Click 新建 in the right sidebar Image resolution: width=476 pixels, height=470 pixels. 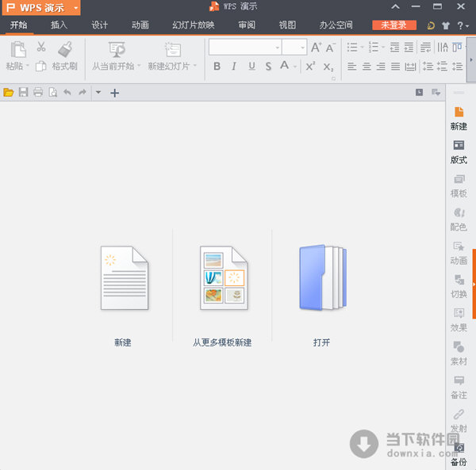click(459, 119)
